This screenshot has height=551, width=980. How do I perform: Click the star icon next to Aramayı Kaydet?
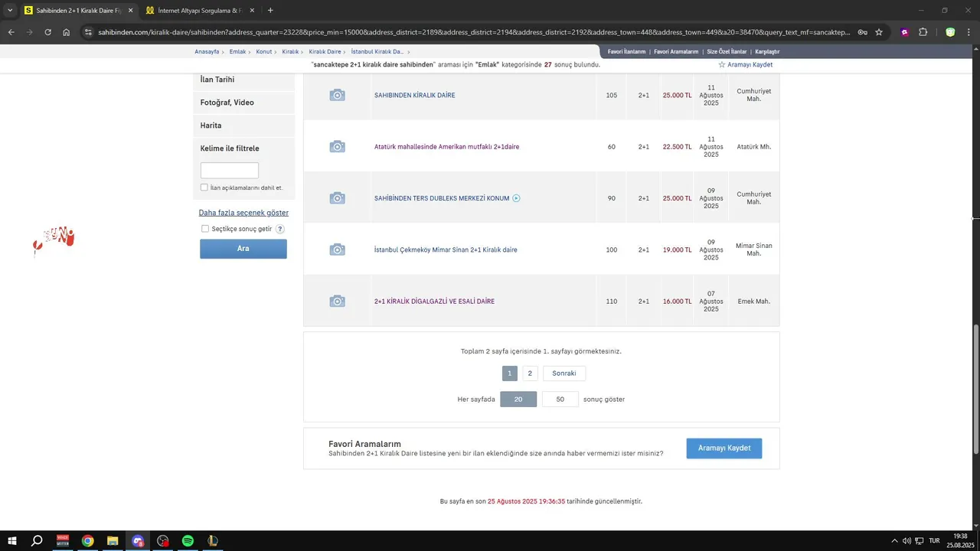pyautogui.click(x=721, y=65)
